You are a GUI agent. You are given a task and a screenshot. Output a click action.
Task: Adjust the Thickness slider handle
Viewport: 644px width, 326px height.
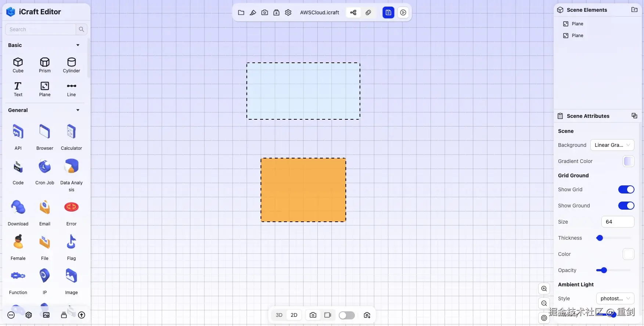[x=600, y=238]
